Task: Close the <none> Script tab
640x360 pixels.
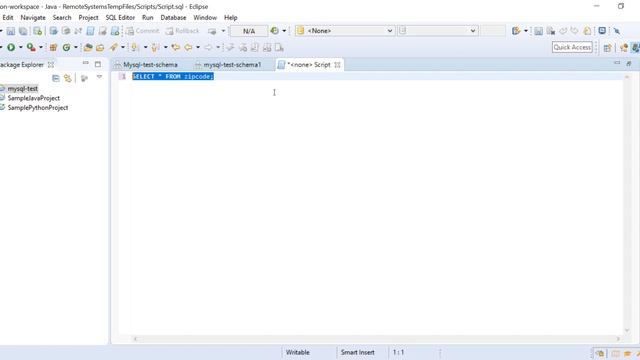Action: click(x=337, y=65)
